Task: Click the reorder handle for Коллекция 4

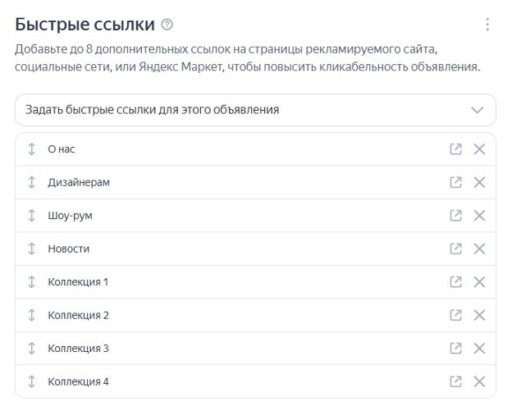Action: tap(32, 381)
